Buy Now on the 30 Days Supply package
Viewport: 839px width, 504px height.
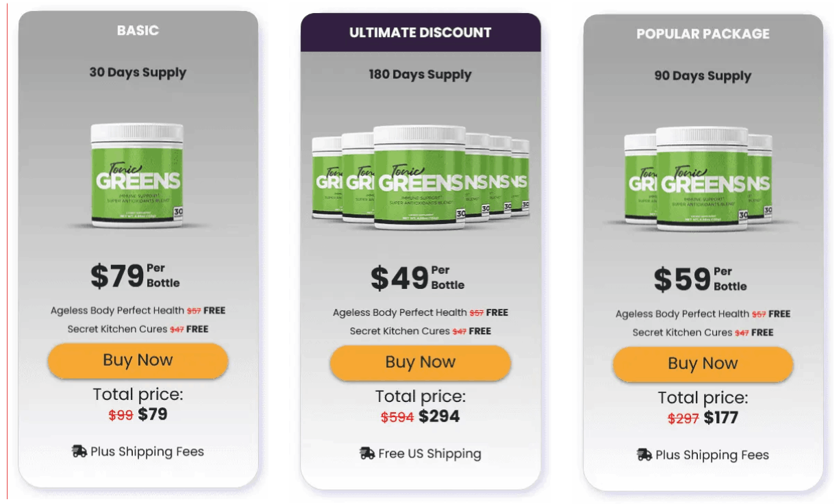tap(137, 360)
